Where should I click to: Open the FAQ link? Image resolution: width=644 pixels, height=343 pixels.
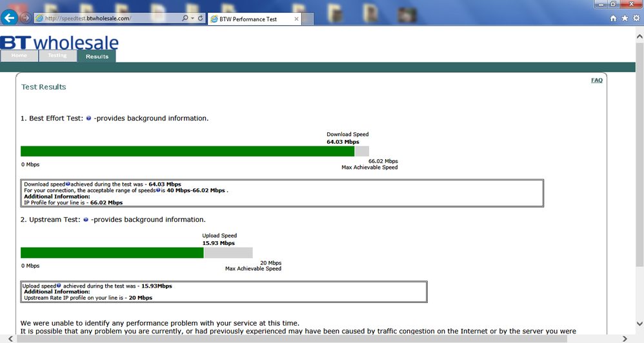(597, 80)
